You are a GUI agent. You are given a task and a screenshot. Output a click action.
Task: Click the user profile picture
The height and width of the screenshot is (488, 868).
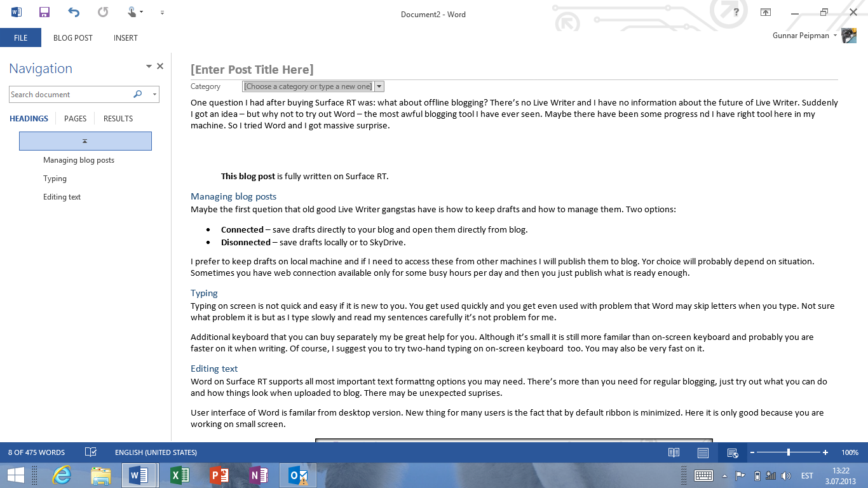[x=849, y=36]
